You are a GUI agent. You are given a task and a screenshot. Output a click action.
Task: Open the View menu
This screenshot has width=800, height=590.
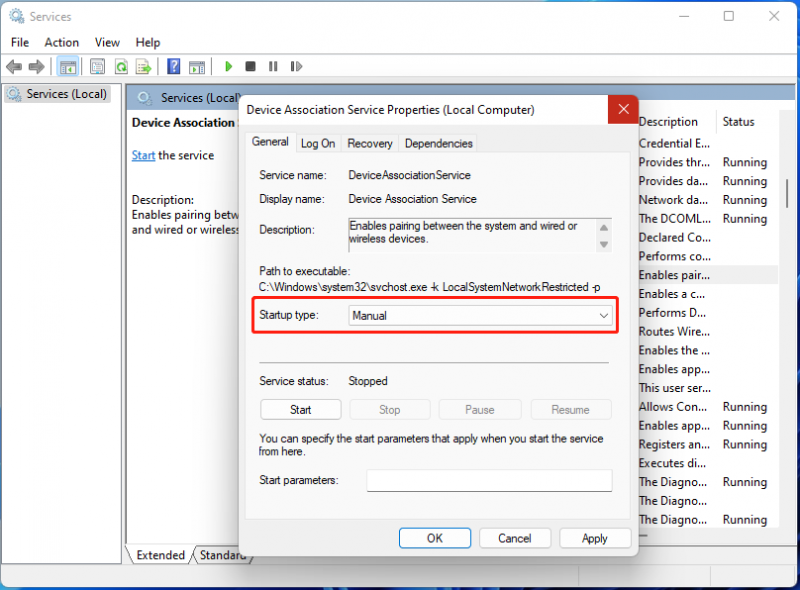point(107,42)
